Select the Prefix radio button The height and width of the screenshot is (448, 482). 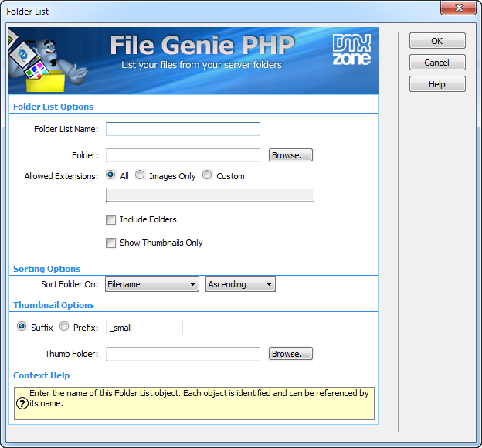[x=64, y=326]
